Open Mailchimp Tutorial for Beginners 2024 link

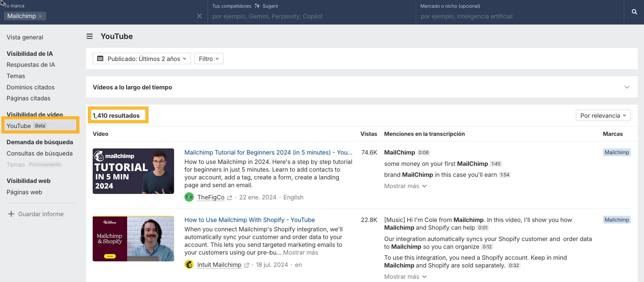click(x=268, y=152)
